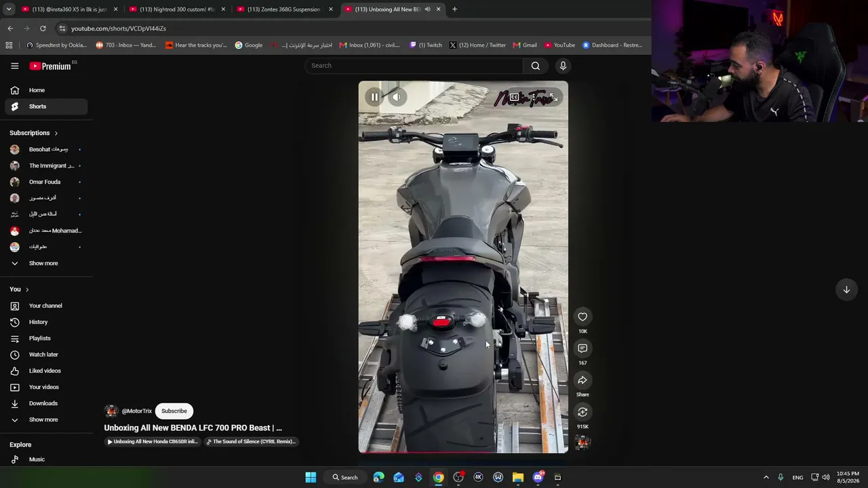This screenshot has height=488, width=868.
Task: Expand the You section Show more
Action: click(x=46, y=420)
